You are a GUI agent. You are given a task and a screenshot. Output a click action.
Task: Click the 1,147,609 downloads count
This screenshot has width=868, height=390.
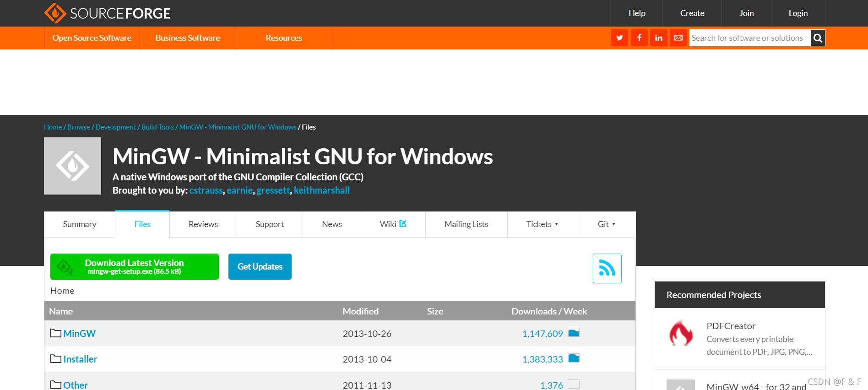542,334
